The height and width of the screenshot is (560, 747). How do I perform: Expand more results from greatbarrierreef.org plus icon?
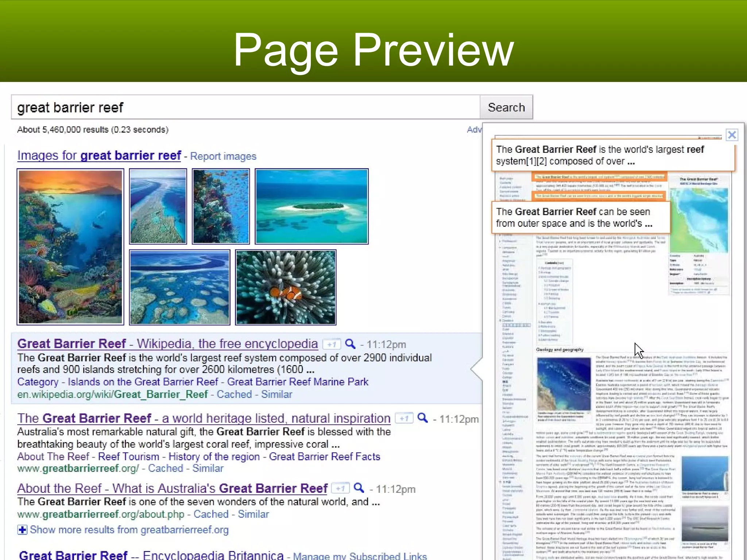pyautogui.click(x=22, y=530)
